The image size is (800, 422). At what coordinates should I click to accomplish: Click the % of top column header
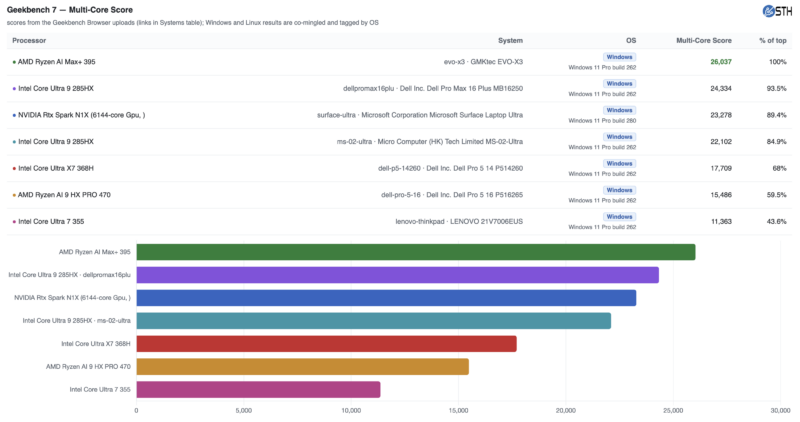[x=772, y=40]
